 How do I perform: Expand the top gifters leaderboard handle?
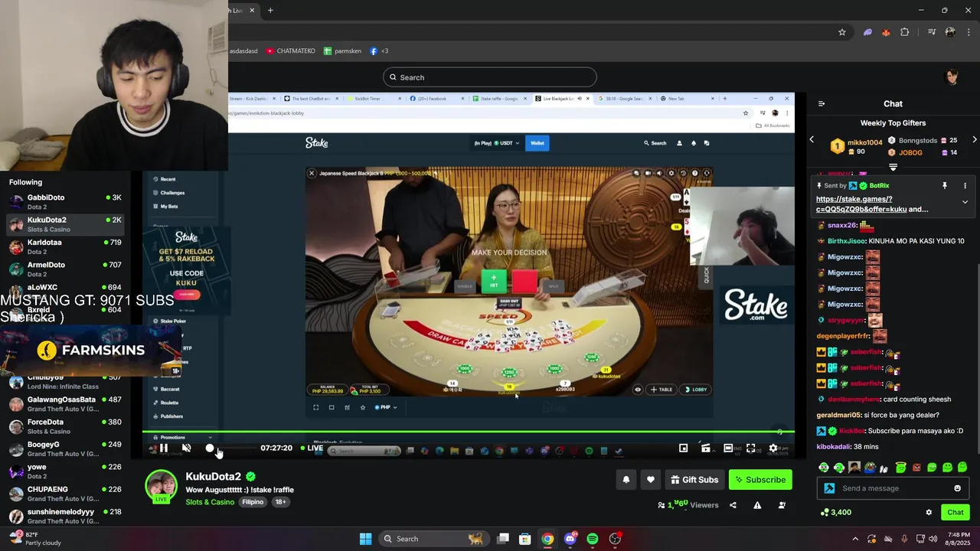[893, 167]
